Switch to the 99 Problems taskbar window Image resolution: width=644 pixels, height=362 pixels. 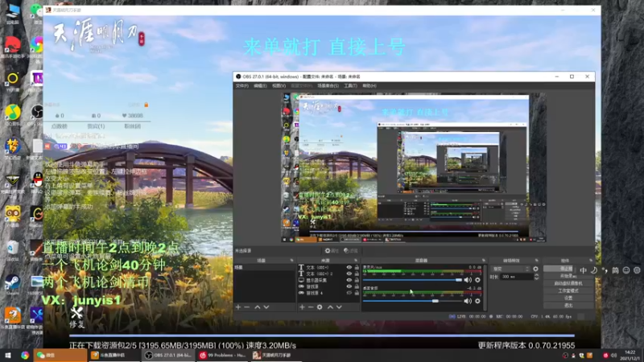tap(222, 355)
